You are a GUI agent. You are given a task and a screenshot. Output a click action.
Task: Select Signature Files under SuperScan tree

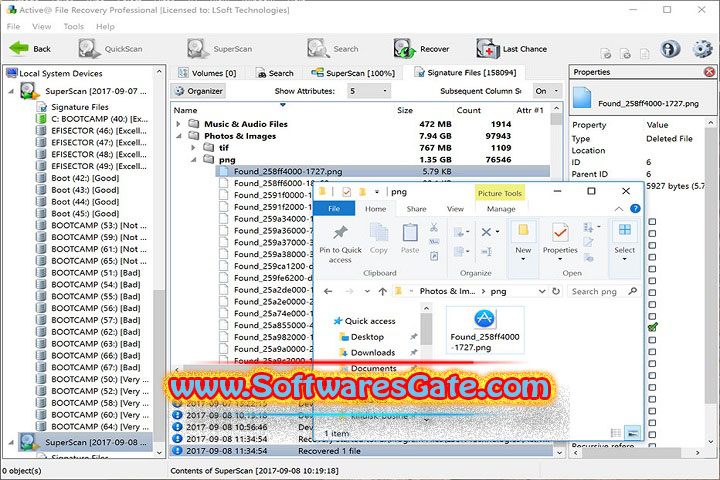(79, 107)
